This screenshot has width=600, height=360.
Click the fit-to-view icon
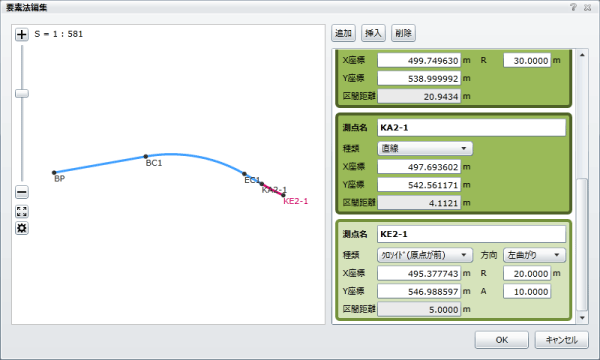(x=22, y=211)
